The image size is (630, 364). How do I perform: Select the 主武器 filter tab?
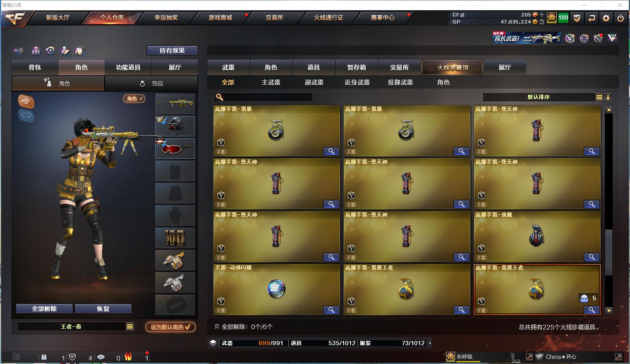(271, 82)
